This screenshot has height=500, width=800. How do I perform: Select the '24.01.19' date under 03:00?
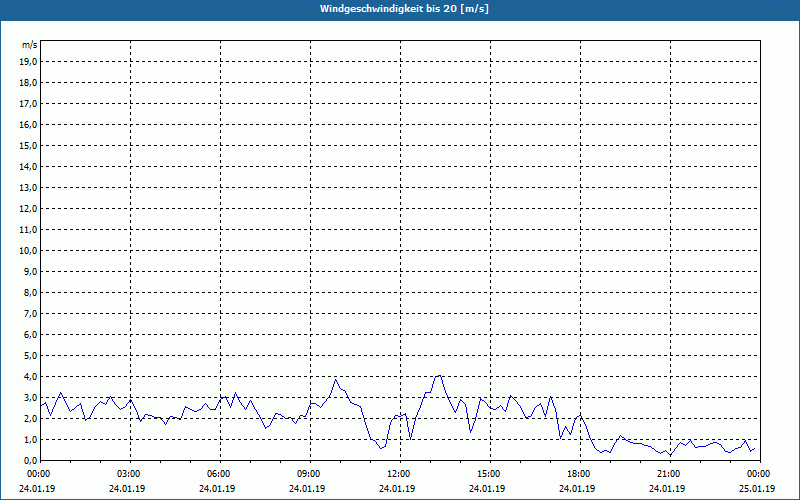click(x=127, y=489)
